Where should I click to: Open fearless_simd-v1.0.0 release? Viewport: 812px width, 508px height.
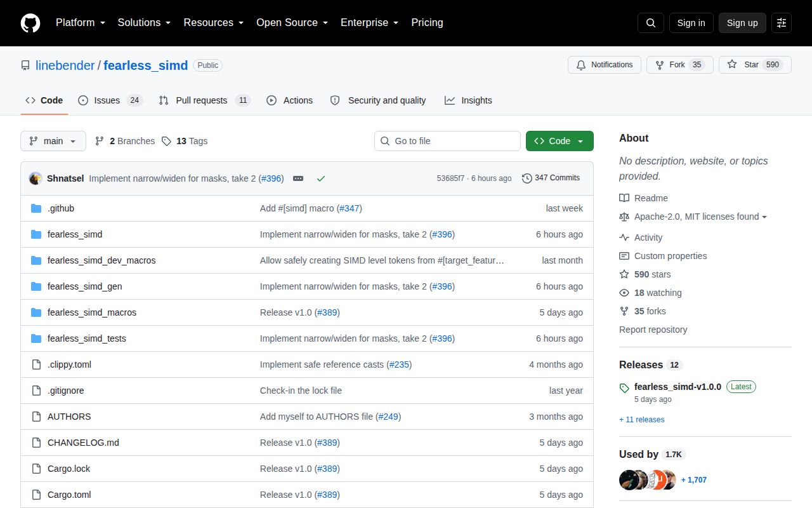point(678,387)
